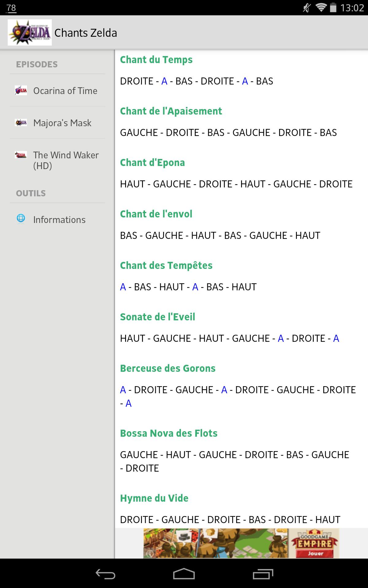Click Jouer on the Goodgame Empire ad
The height and width of the screenshot is (588, 368).
click(x=316, y=553)
